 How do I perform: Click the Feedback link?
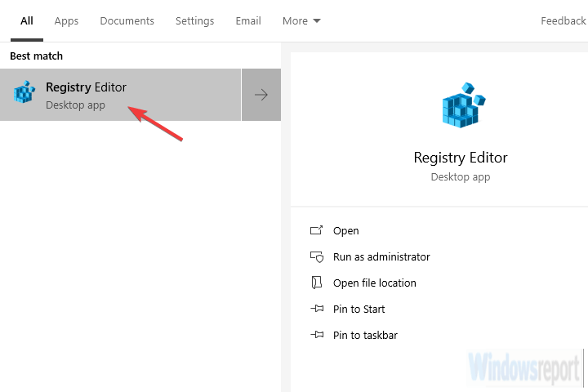click(x=563, y=21)
